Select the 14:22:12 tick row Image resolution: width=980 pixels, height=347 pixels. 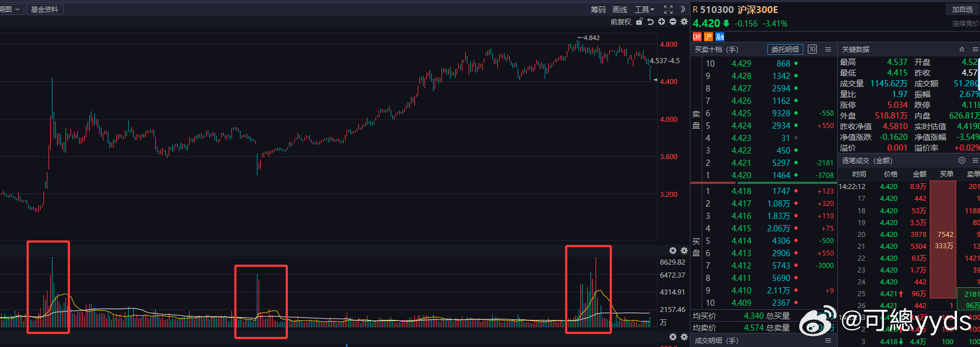coord(909,187)
